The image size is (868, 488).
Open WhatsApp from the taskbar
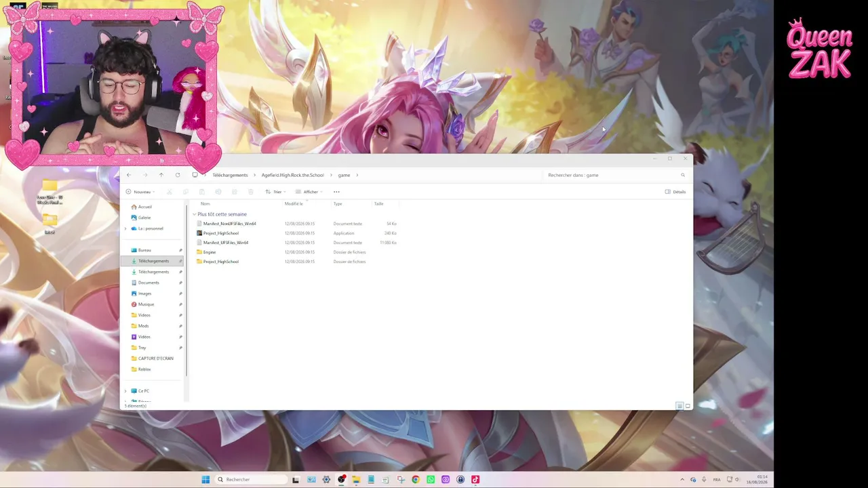click(431, 480)
